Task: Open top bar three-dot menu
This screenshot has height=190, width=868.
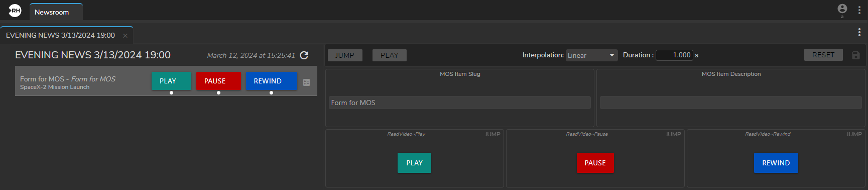Action: (859, 10)
